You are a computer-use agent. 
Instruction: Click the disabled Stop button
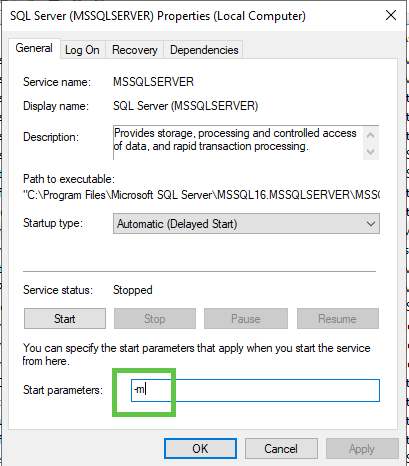[155, 319]
